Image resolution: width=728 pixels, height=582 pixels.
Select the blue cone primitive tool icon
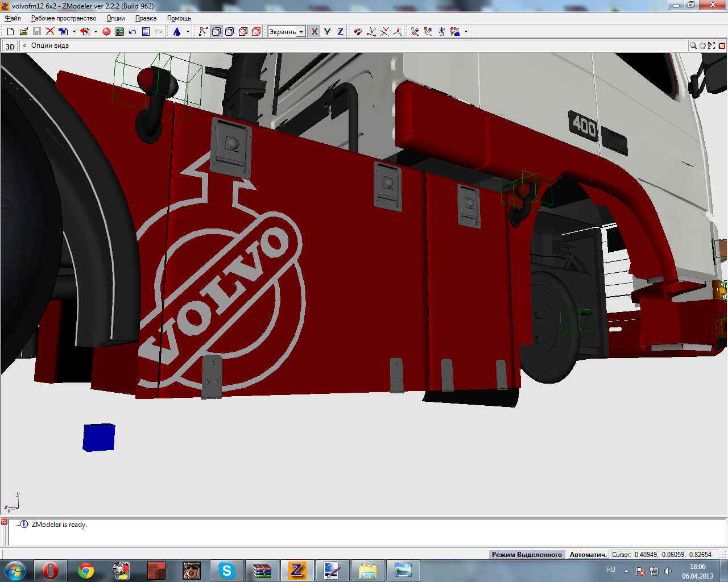177,32
